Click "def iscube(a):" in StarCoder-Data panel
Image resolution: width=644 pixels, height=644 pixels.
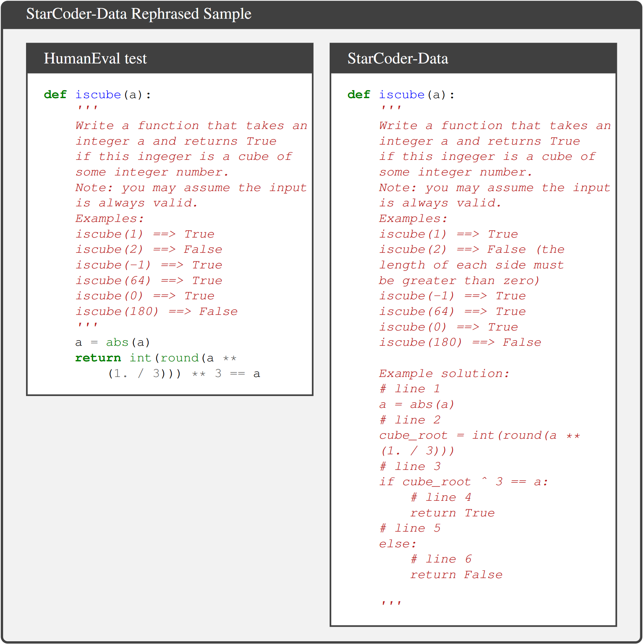coord(401,95)
